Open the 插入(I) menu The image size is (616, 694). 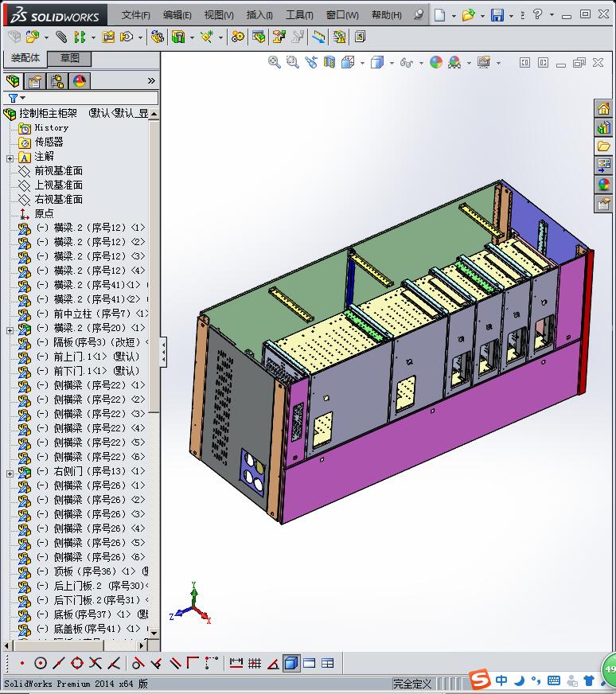259,15
